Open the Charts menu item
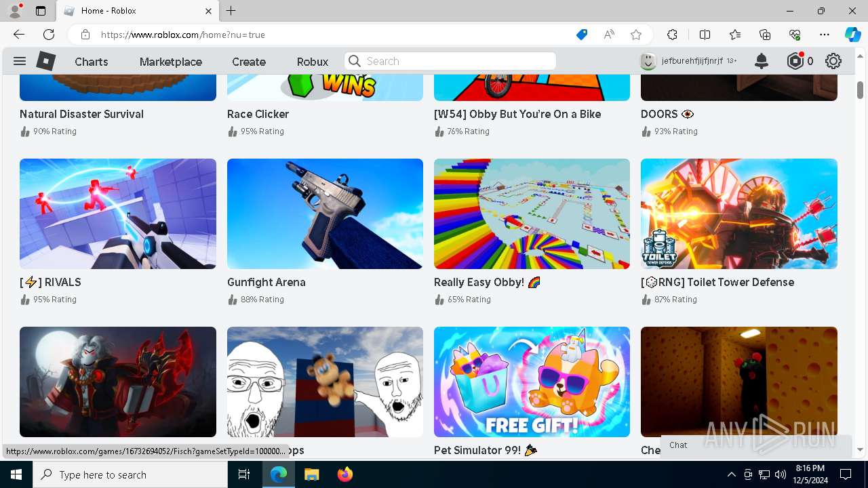This screenshot has width=868, height=488. tap(92, 62)
